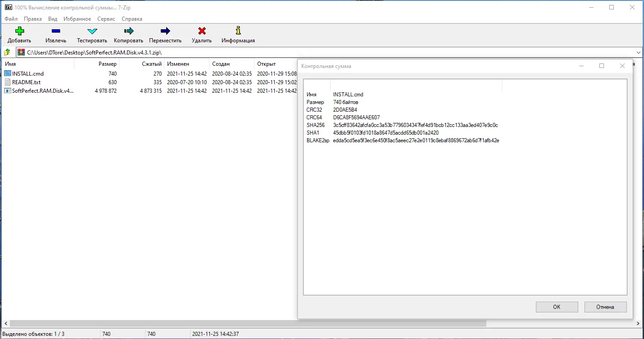Click the CRC64 label in checksum dialog

point(314,118)
